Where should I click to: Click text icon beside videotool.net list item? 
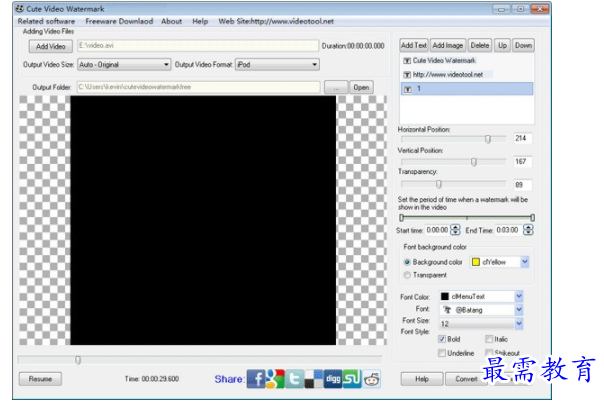(407, 75)
